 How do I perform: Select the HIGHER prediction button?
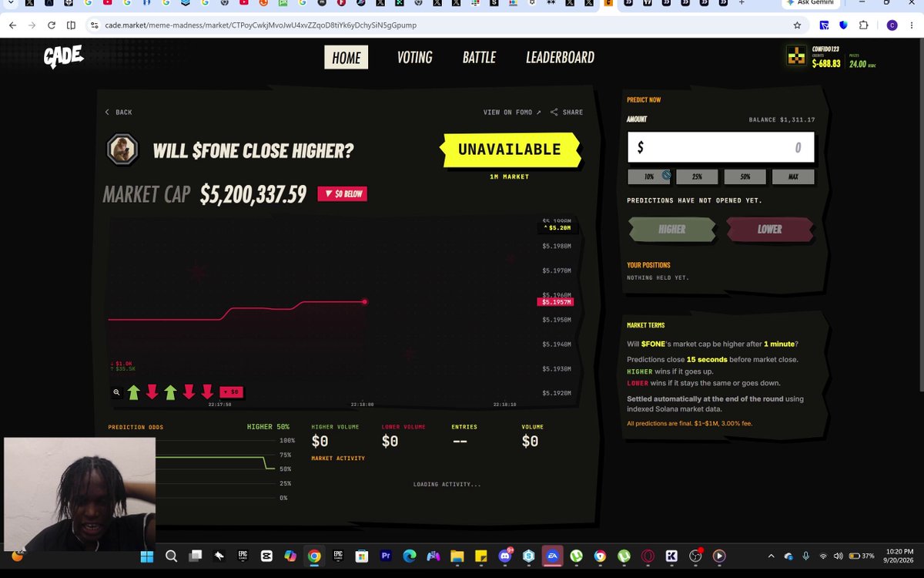[x=671, y=230]
